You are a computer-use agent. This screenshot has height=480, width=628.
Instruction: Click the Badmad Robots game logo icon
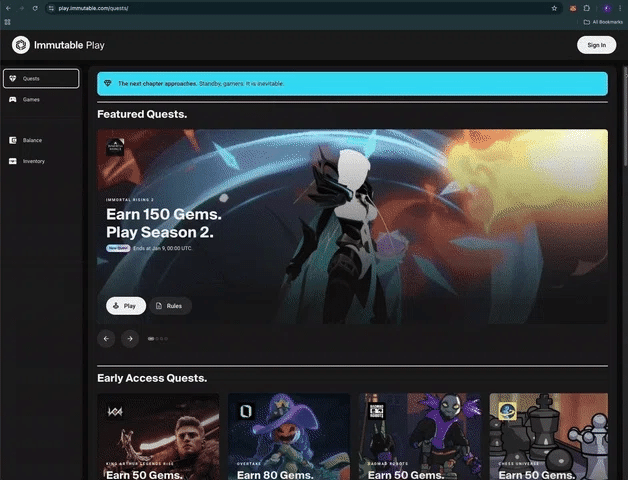tap(376, 411)
